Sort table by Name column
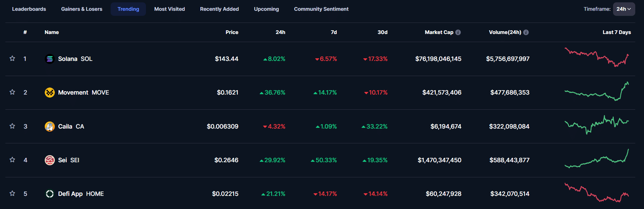The width and height of the screenshot is (644, 209). tap(52, 32)
